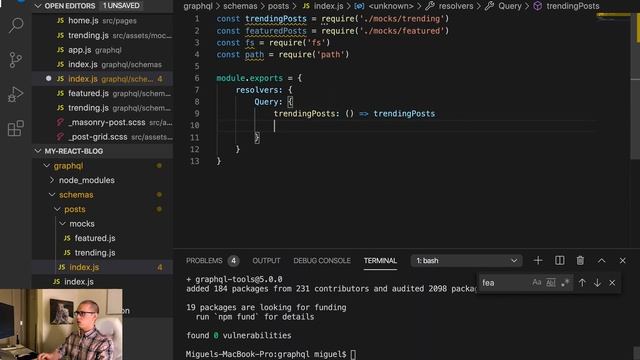The image size is (640, 360).
Task: Click the terminal prompt line
Action: click(271, 354)
